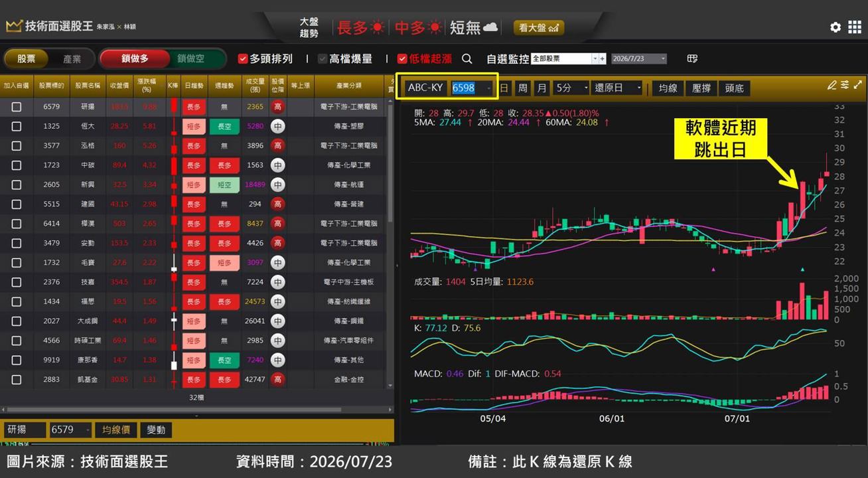Screen dimensions: 868x478
Task: Click 中 price level badge for 1732
Action: coord(277,262)
